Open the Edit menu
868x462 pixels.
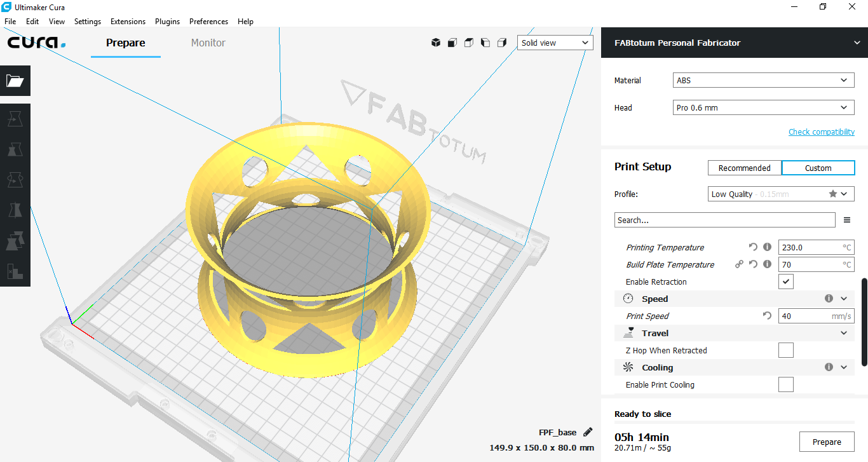tap(32, 21)
